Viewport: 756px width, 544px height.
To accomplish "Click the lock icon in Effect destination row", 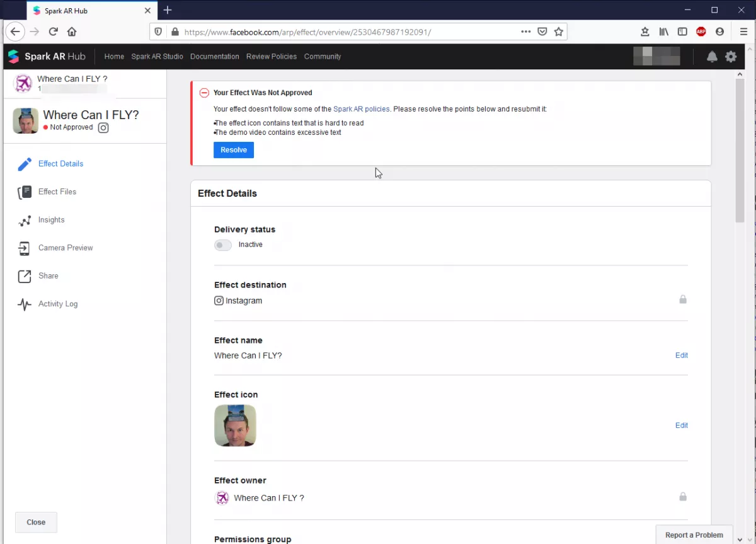I will (683, 299).
